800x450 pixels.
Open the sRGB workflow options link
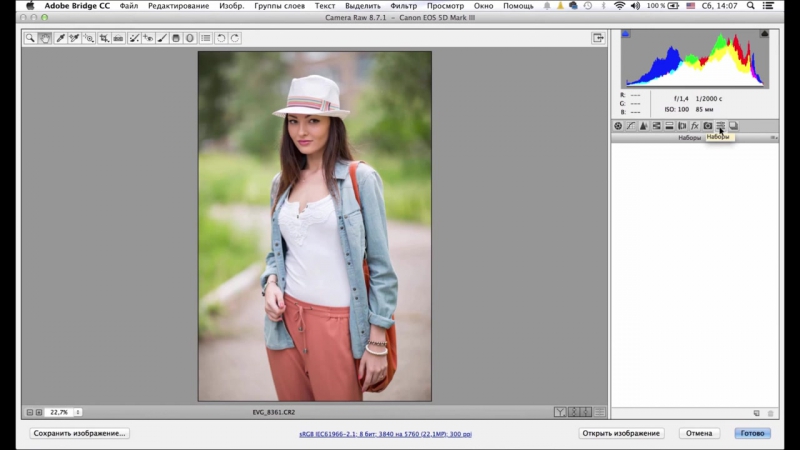click(x=385, y=434)
